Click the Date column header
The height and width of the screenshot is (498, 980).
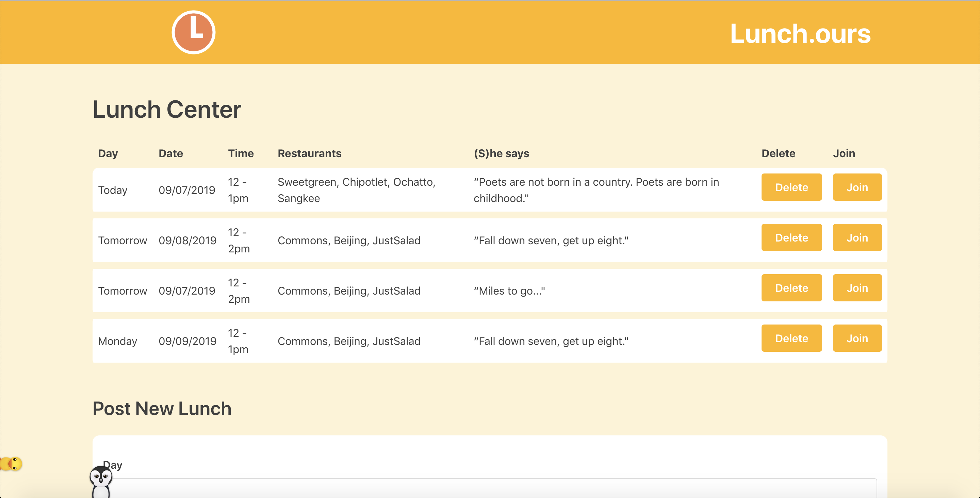pyautogui.click(x=170, y=153)
